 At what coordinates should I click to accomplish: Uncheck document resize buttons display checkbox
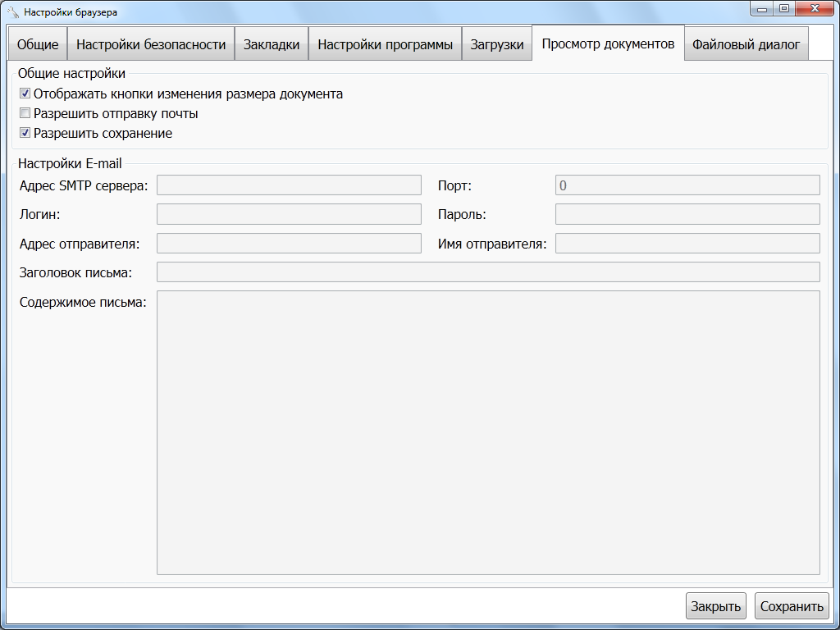click(x=25, y=94)
